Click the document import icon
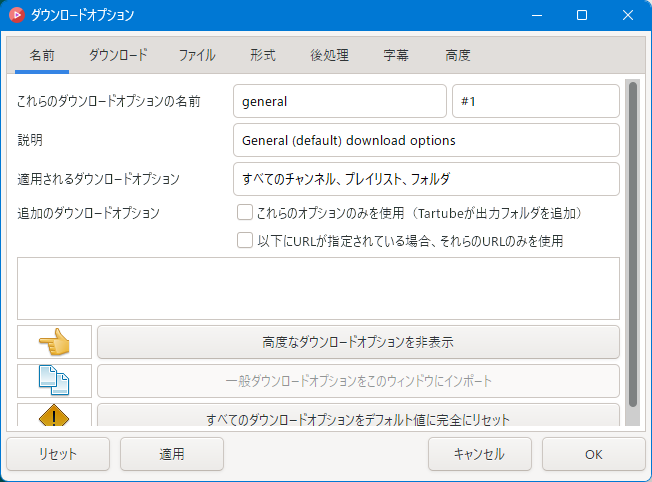 [54, 381]
